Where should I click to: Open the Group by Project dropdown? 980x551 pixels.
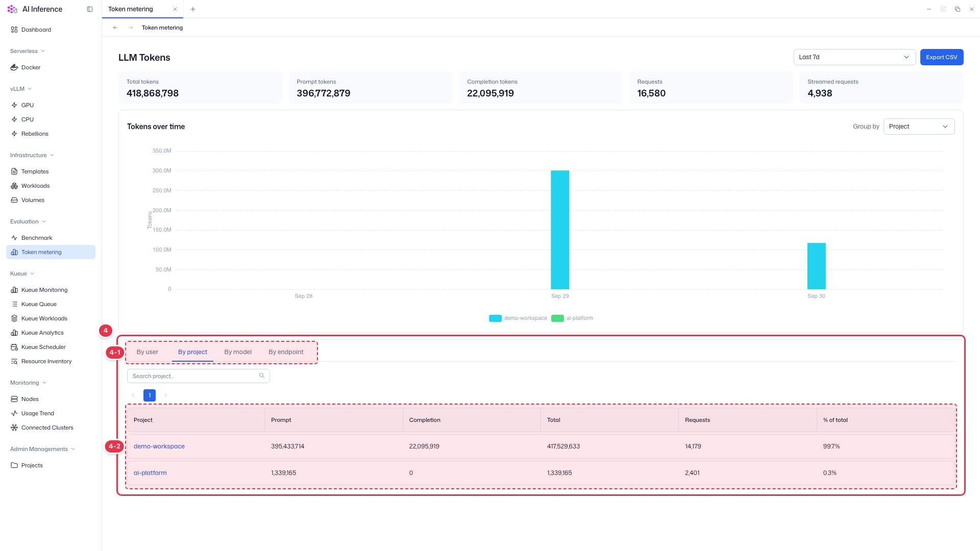click(919, 127)
